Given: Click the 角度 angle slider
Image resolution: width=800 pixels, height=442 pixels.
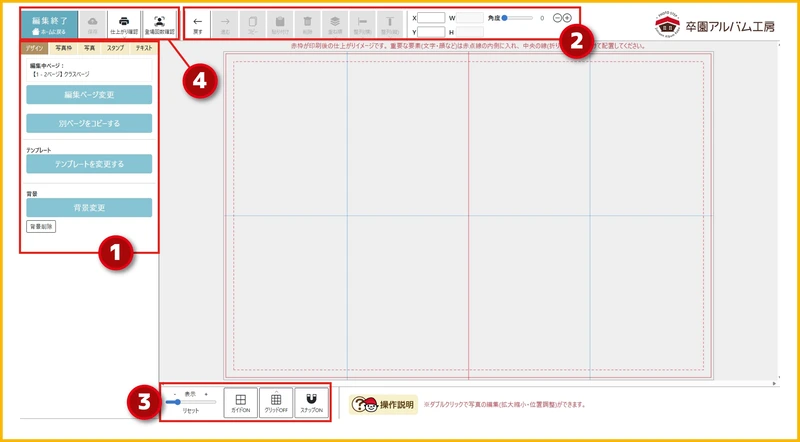Looking at the screenshot, I should [x=517, y=18].
